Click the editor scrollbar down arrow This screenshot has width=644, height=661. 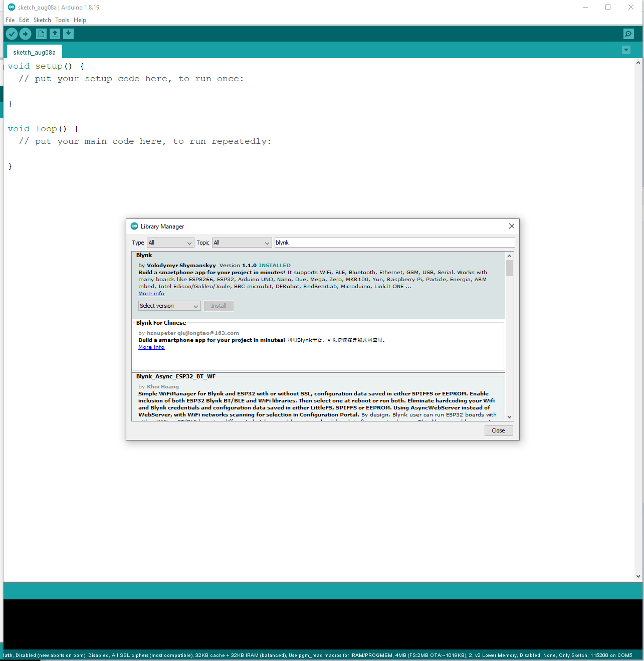(638, 576)
